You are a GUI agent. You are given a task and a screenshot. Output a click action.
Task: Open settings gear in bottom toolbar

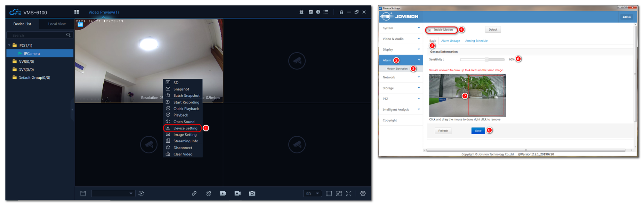pyautogui.click(x=363, y=193)
